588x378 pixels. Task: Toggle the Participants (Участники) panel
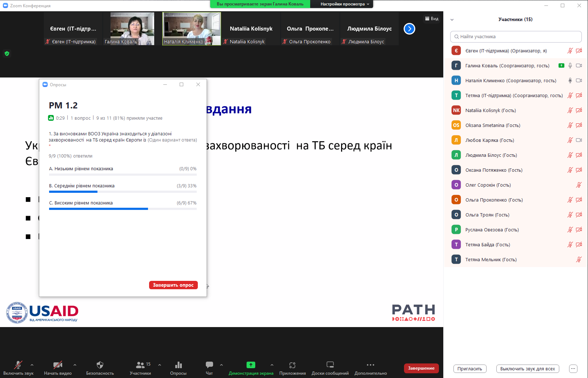tap(140, 365)
